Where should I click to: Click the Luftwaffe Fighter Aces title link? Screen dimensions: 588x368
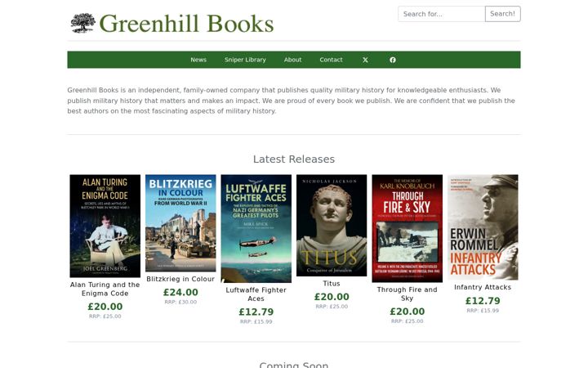(x=256, y=294)
